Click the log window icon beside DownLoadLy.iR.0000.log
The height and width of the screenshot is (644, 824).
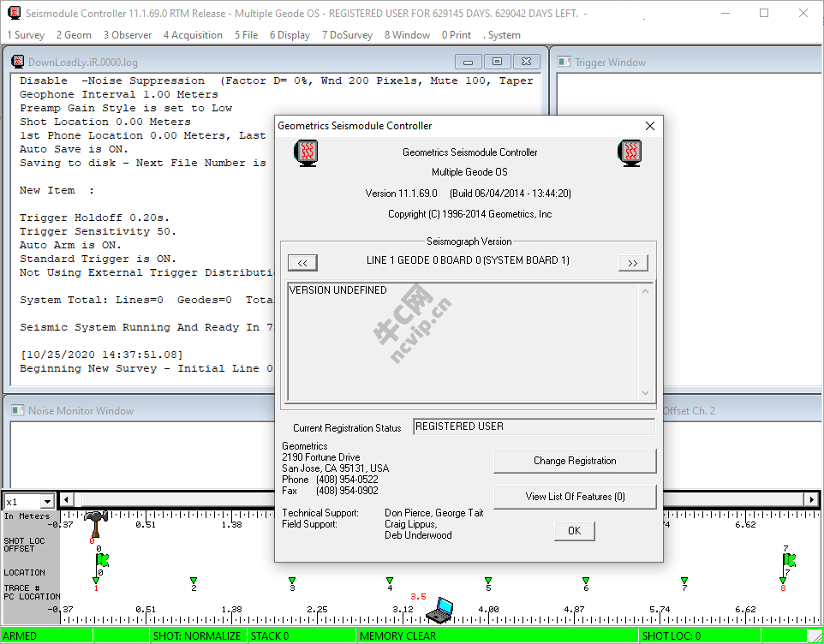tap(18, 62)
